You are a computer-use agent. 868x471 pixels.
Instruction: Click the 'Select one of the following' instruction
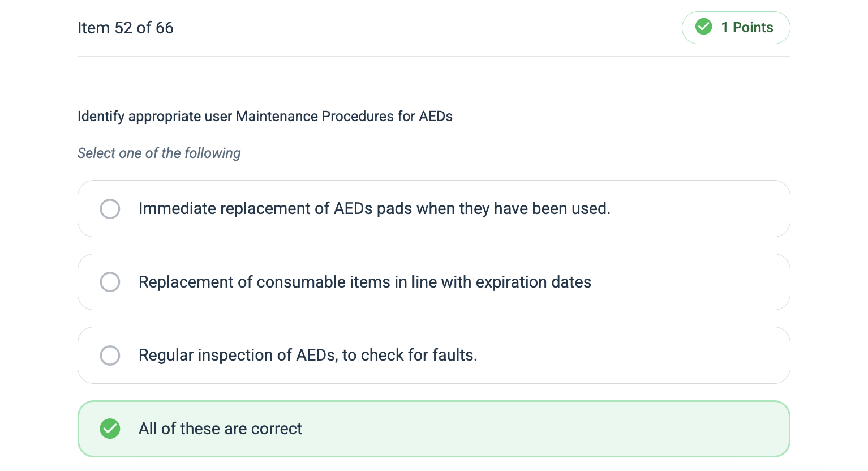pyautogui.click(x=159, y=153)
